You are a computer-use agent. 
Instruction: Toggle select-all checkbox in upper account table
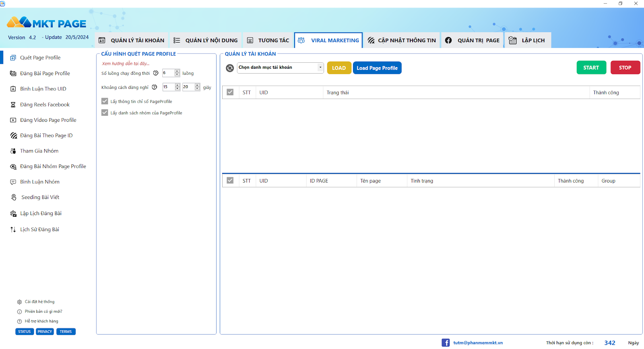(x=230, y=92)
